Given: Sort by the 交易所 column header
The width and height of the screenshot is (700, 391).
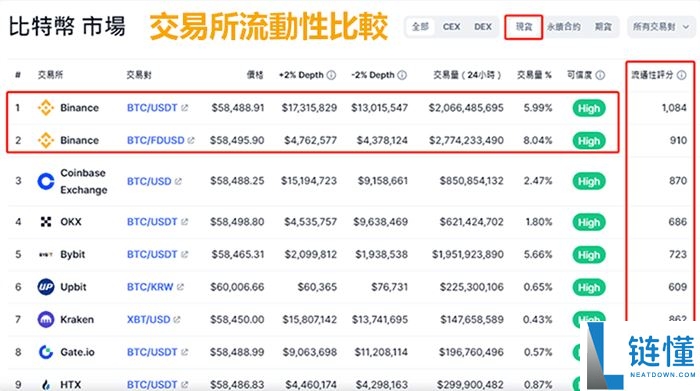Looking at the screenshot, I should tap(50, 75).
